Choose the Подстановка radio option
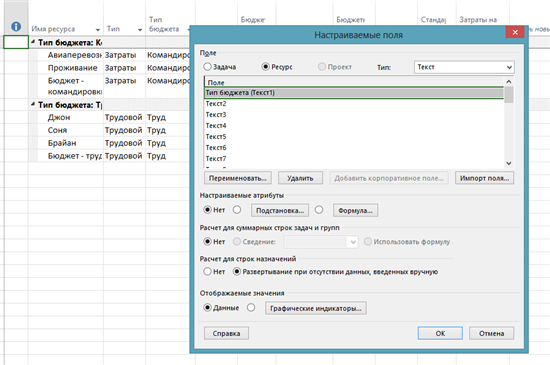 237,210
